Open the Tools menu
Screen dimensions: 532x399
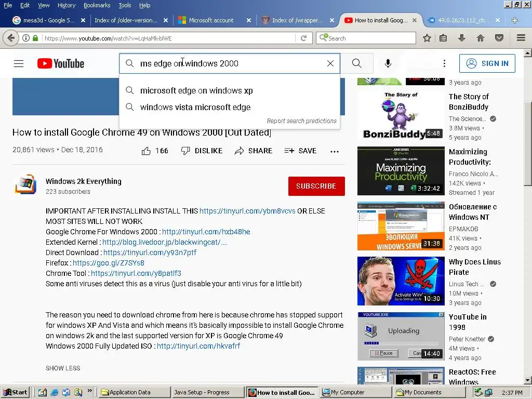125,5
